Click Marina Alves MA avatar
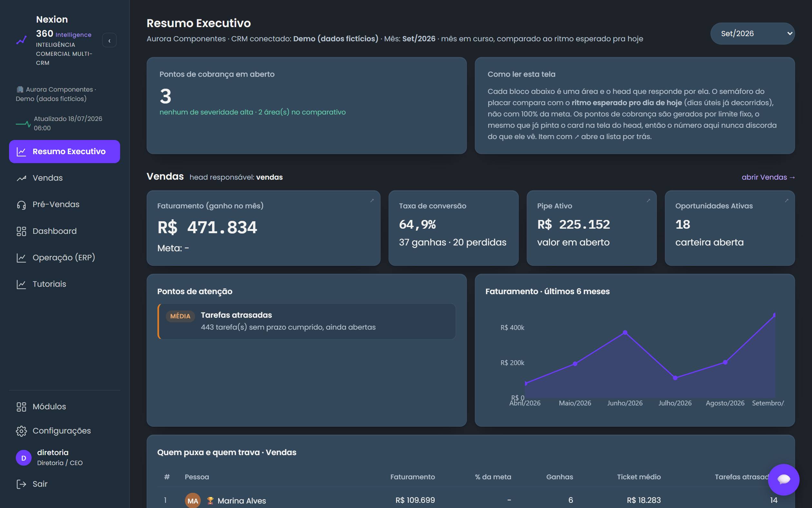The width and height of the screenshot is (812, 508). pos(193,500)
